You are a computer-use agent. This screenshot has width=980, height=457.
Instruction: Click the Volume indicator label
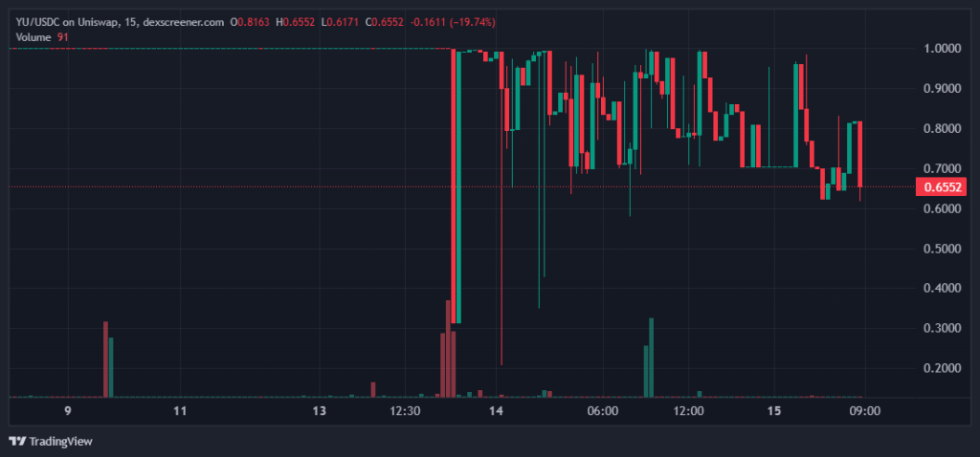point(33,37)
